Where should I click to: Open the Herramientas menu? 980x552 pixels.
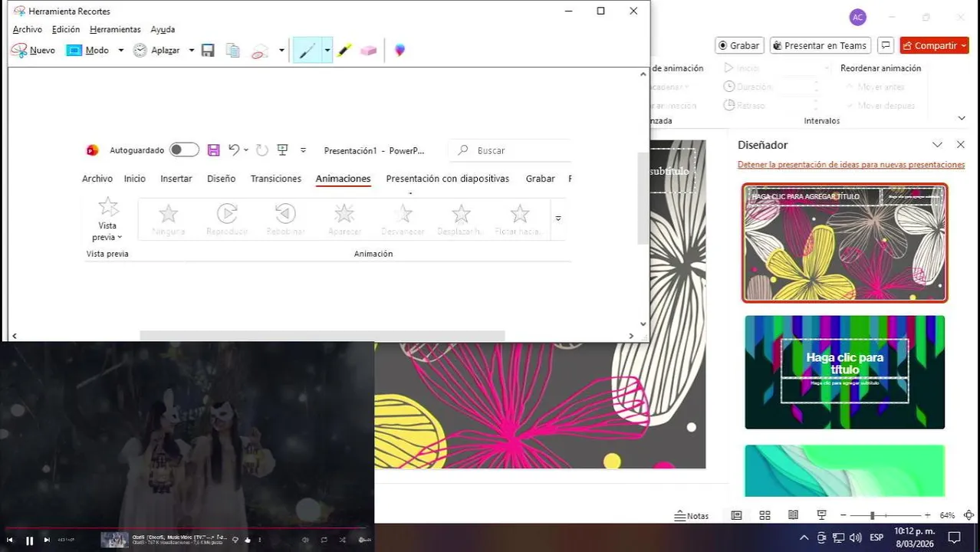(x=115, y=29)
